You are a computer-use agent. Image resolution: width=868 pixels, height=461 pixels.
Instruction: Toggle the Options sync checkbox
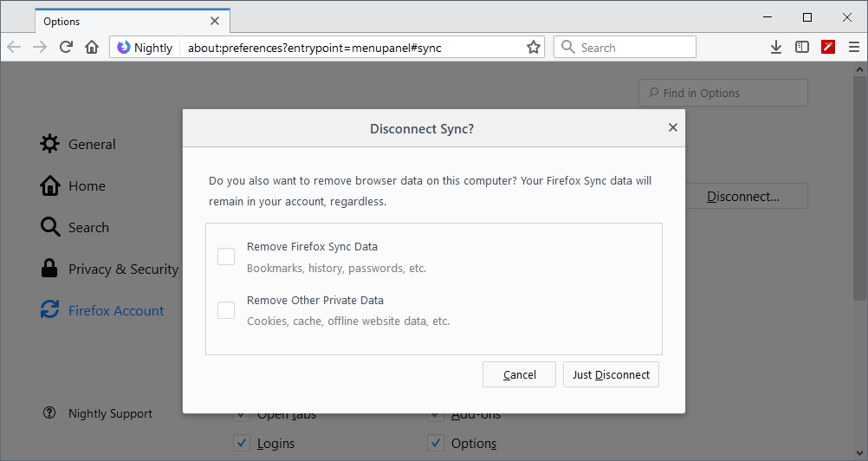tap(436, 443)
